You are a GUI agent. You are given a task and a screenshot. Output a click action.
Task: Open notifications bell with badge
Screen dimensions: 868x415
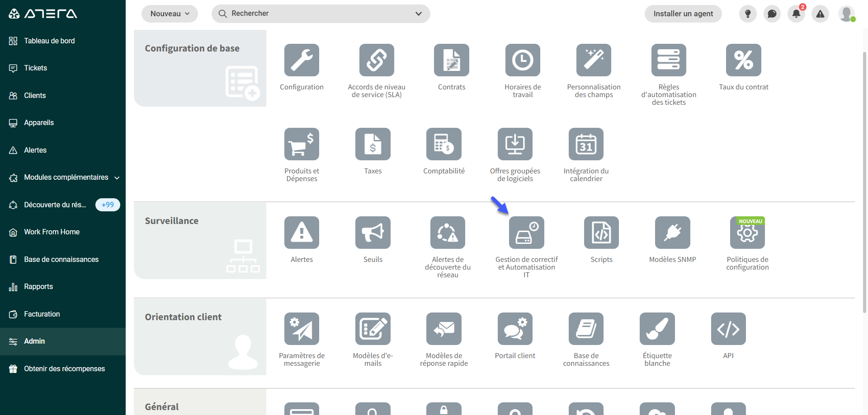797,14
